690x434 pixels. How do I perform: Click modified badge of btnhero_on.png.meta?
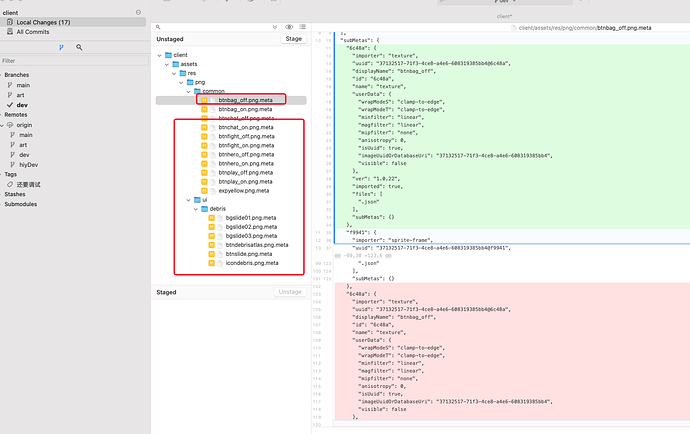pos(204,163)
